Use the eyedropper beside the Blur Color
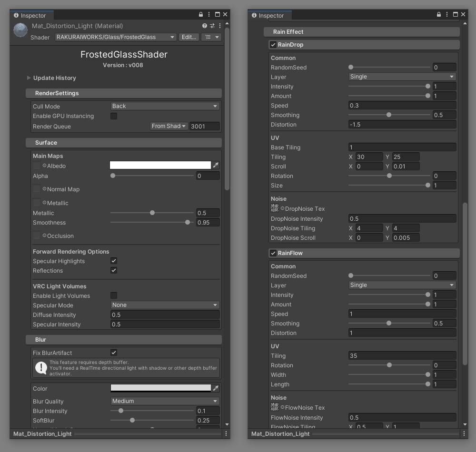Screen dimensions: 476x452 tap(216, 388)
